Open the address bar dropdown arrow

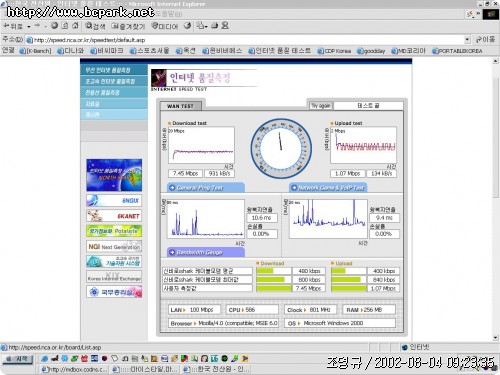click(x=467, y=40)
